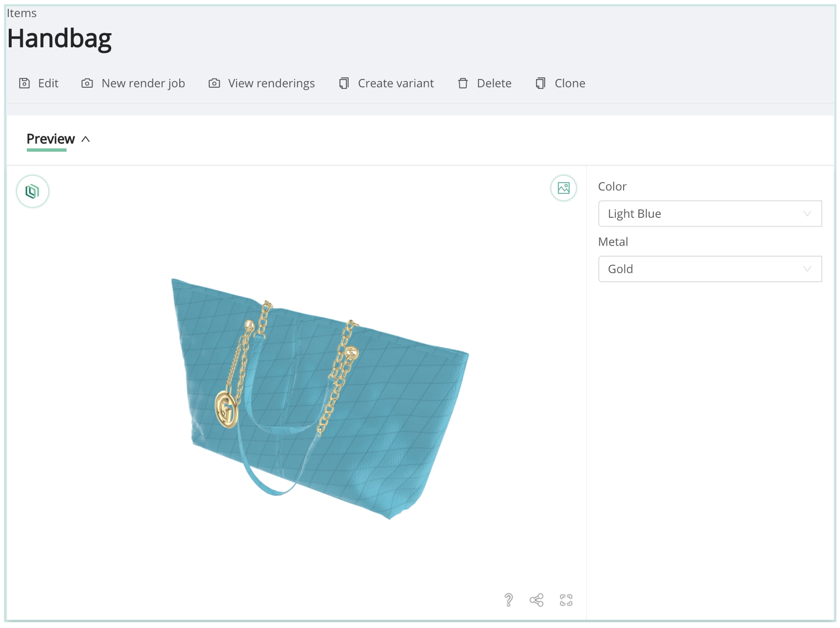Delete the Handbag item
The image size is (840, 628).
(484, 83)
